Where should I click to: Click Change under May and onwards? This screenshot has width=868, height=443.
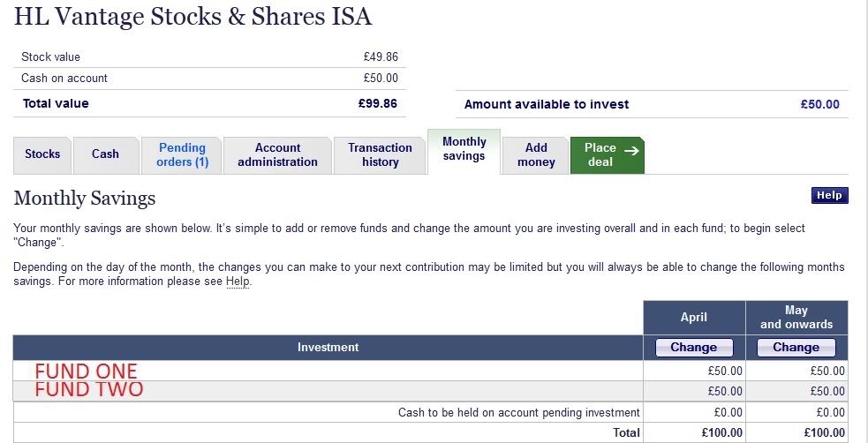click(796, 347)
